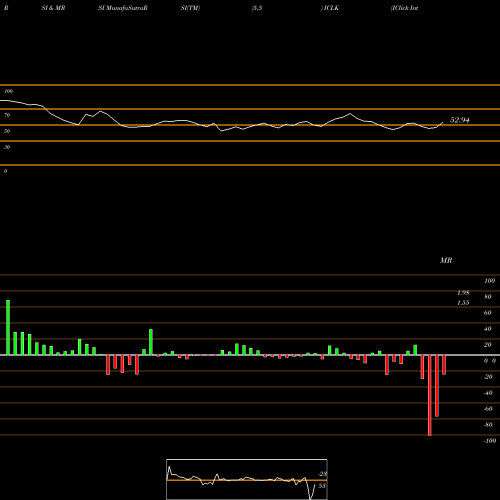This screenshot has width=500, height=500.
Task: Click the RSI axis label 30
Action: coord(7,147)
